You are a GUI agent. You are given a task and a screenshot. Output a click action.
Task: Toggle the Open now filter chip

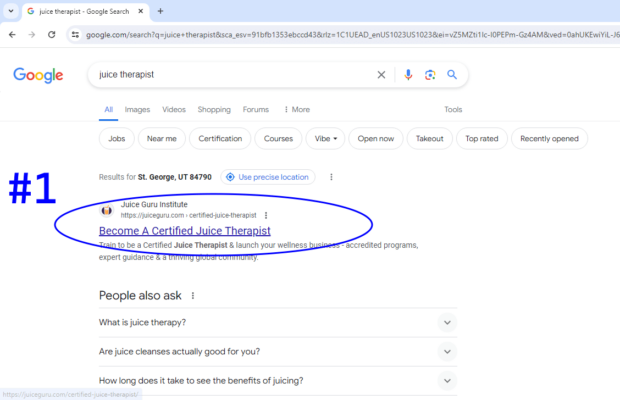tap(376, 139)
